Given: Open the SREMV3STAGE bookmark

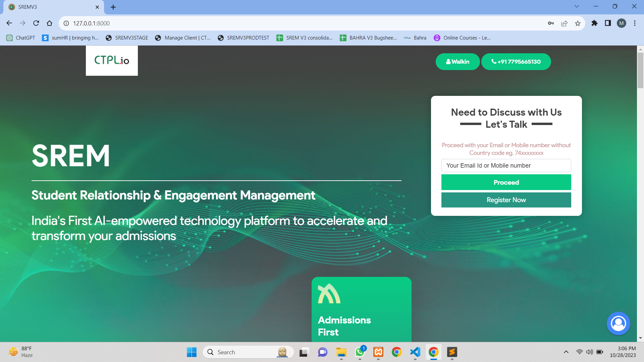Looking at the screenshot, I should click(127, 38).
